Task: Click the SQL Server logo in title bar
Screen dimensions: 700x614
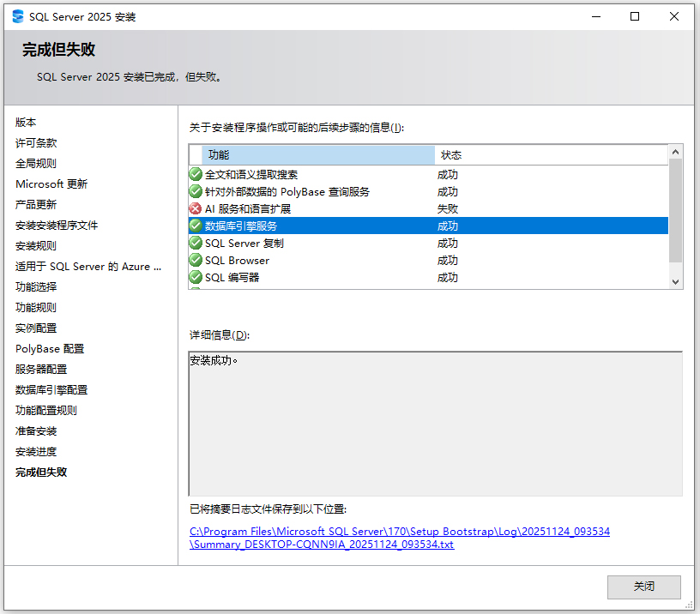Action: point(18,16)
